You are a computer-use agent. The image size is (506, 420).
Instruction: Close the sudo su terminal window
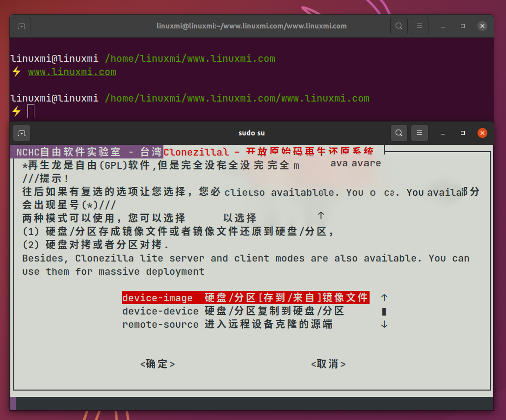(x=482, y=133)
